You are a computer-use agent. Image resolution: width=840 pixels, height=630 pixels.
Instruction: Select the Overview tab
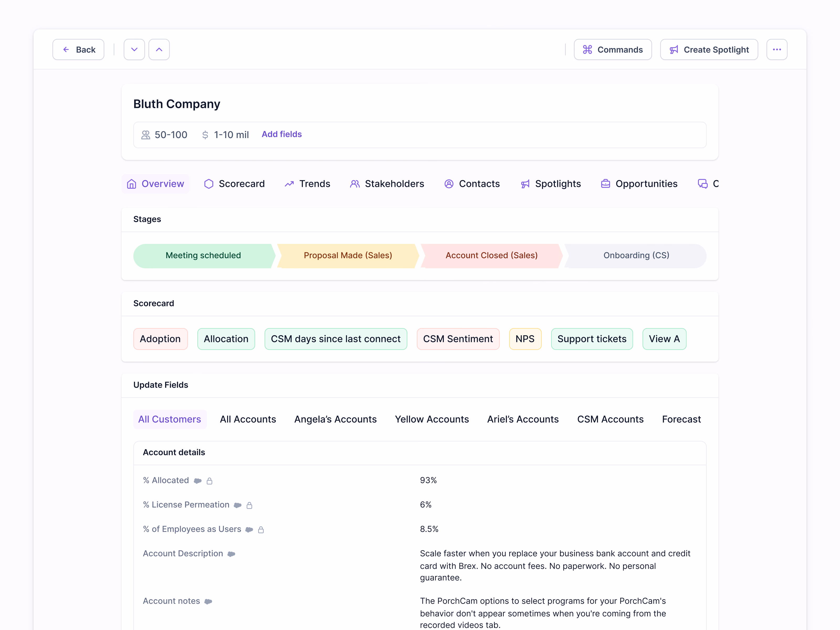[155, 184]
